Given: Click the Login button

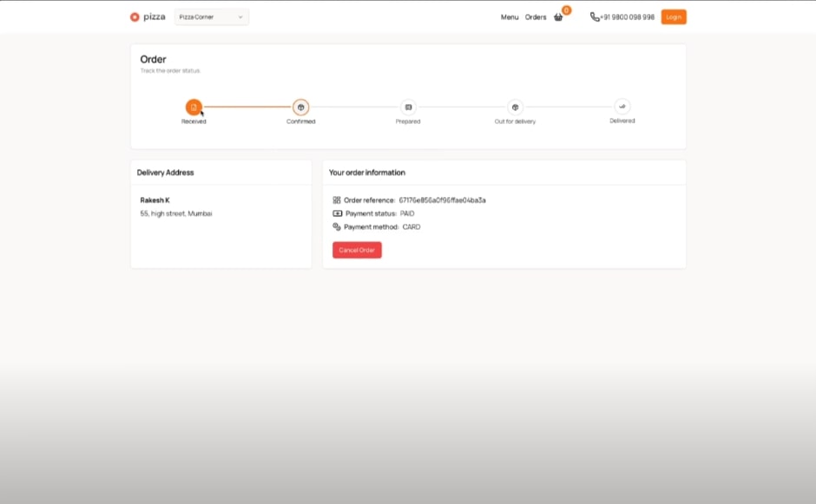Looking at the screenshot, I should (674, 17).
